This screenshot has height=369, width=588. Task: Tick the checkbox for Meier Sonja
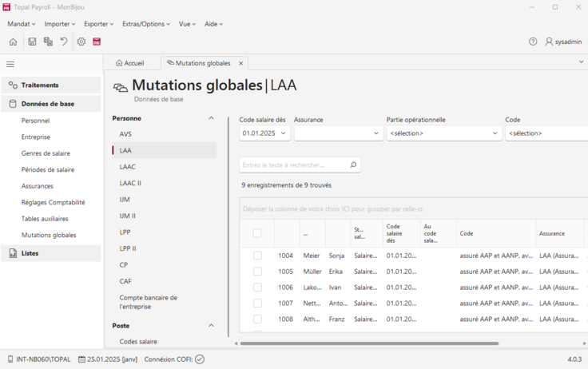click(257, 256)
